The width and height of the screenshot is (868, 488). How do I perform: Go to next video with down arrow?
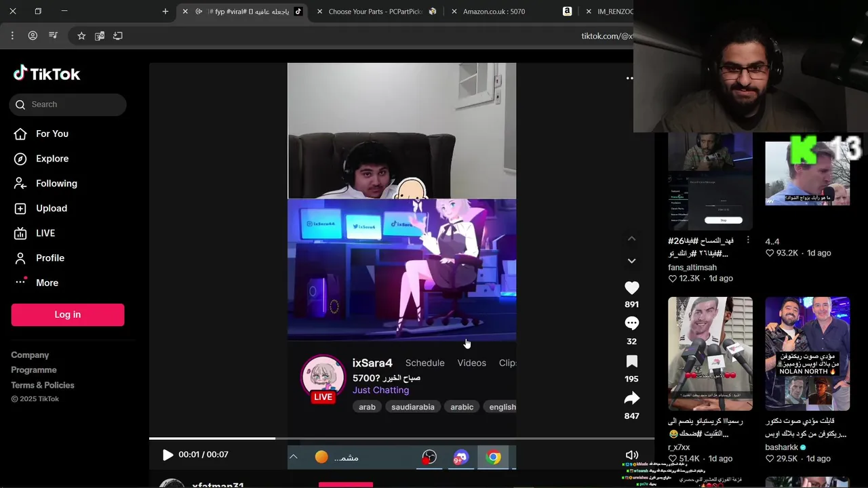631,261
